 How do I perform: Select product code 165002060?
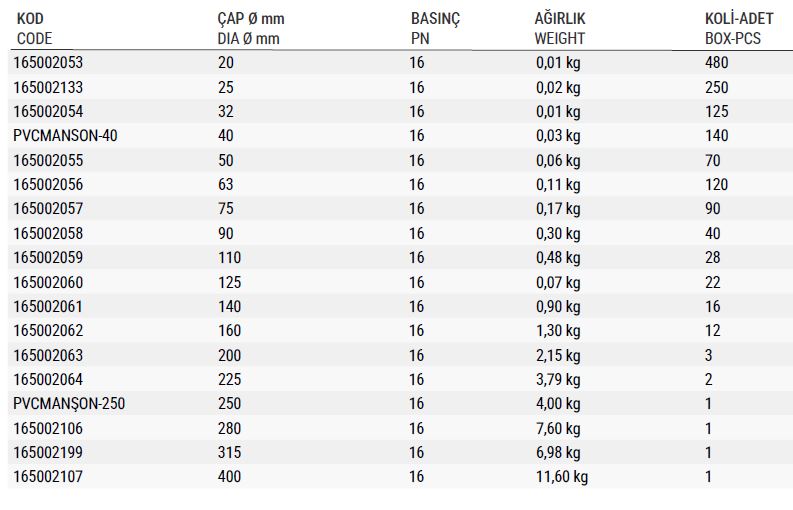point(48,282)
